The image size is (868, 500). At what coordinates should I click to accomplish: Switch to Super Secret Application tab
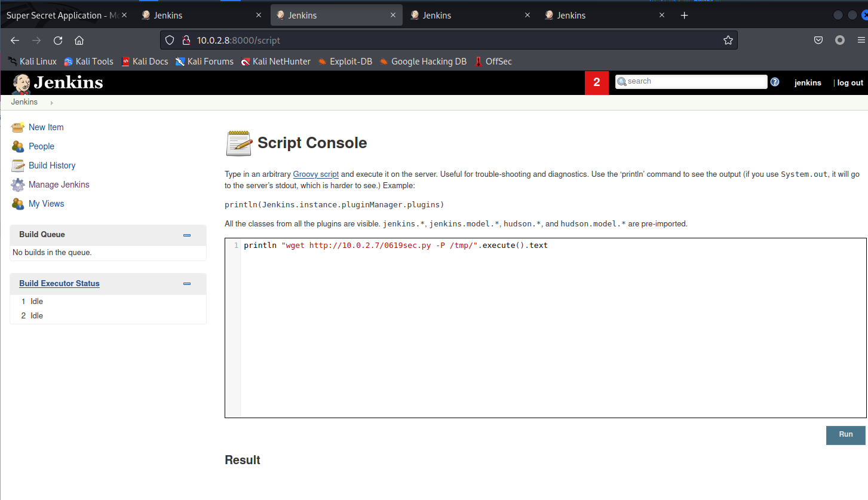[67, 16]
